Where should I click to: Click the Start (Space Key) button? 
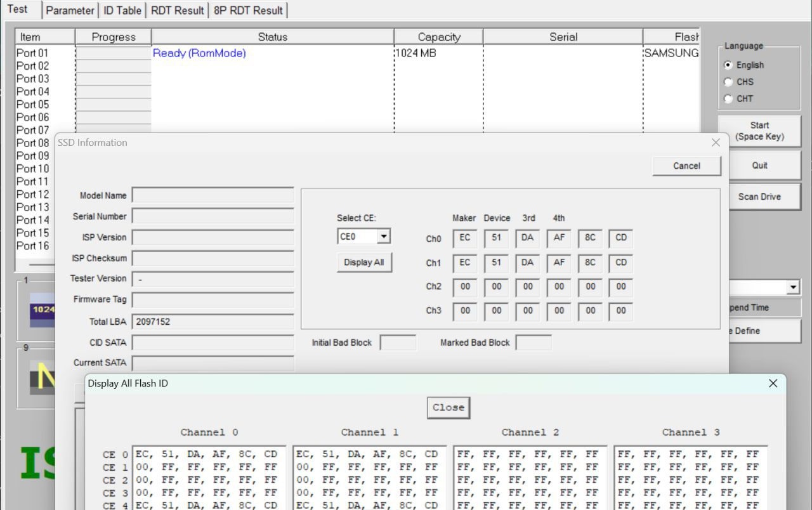tap(759, 131)
